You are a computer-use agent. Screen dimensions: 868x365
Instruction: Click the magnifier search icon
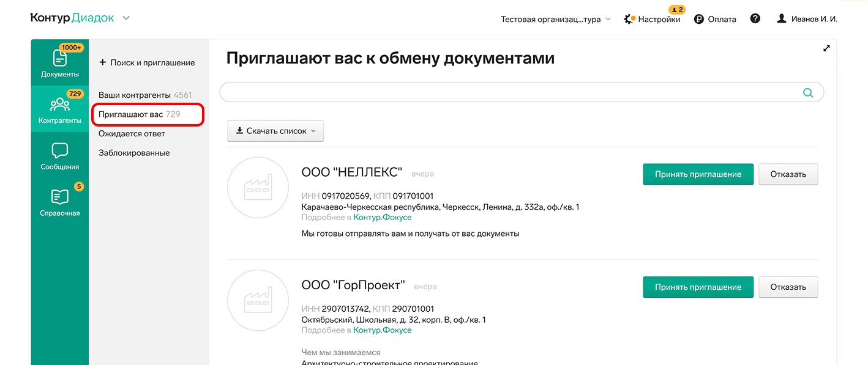(808, 92)
